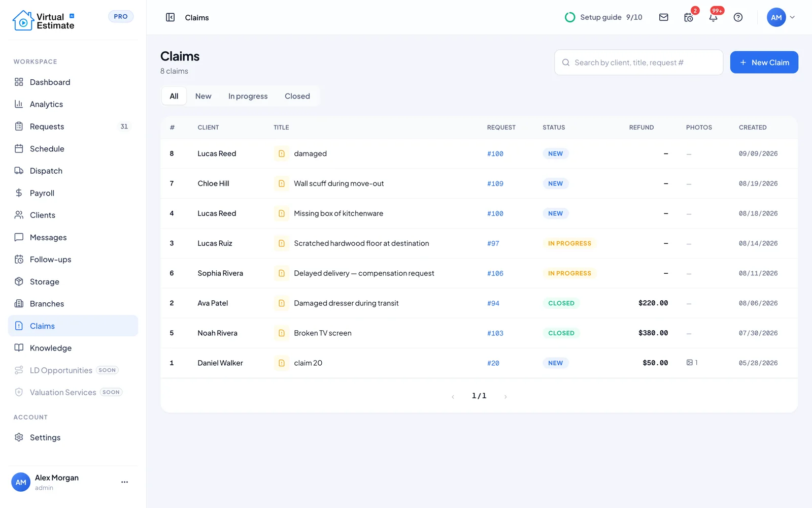This screenshot has width=812, height=508.
Task: Switch to the In progress tab
Action: pos(248,96)
